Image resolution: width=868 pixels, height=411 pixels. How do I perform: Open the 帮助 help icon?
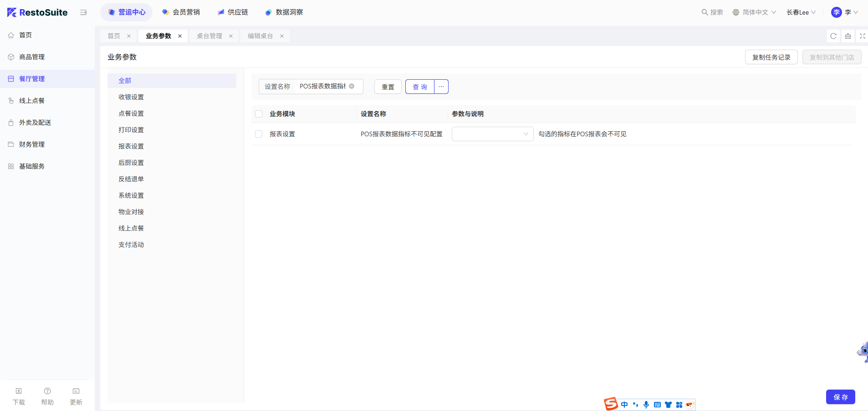pyautogui.click(x=47, y=391)
